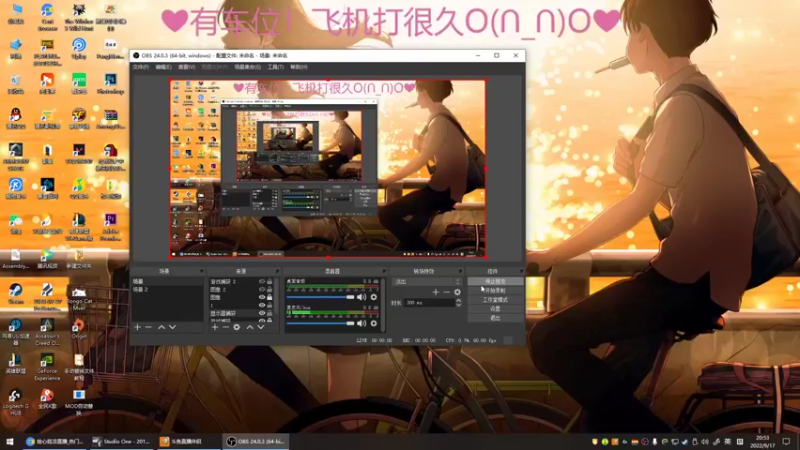Open the 场景集合 menu in OBS
Viewport: 800px width, 450px height.
(247, 67)
